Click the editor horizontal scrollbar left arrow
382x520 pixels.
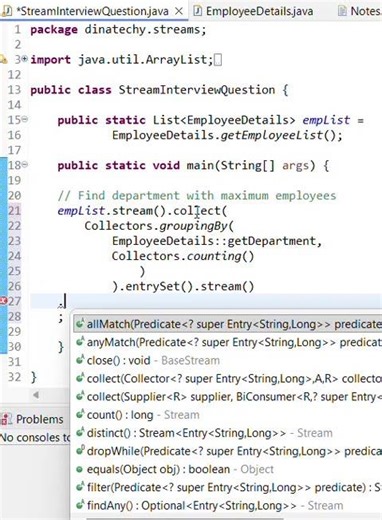point(36,395)
